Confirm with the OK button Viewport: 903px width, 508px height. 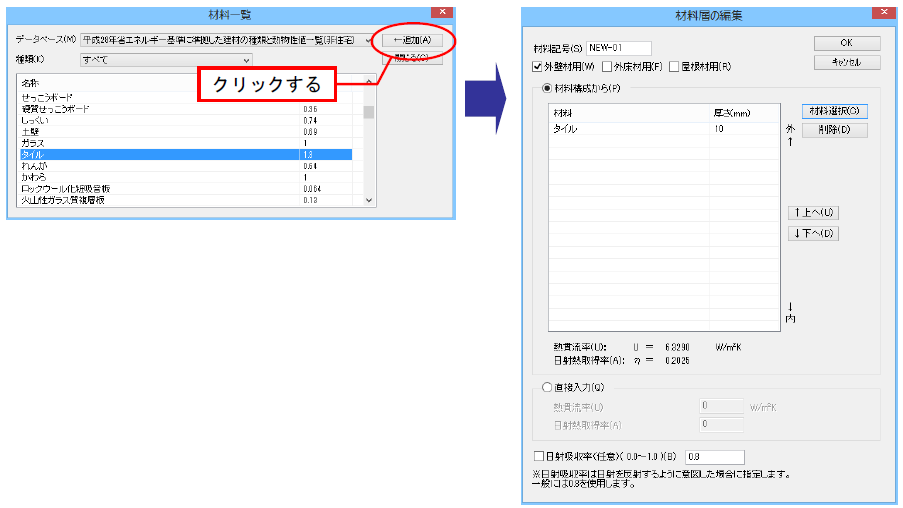(847, 43)
